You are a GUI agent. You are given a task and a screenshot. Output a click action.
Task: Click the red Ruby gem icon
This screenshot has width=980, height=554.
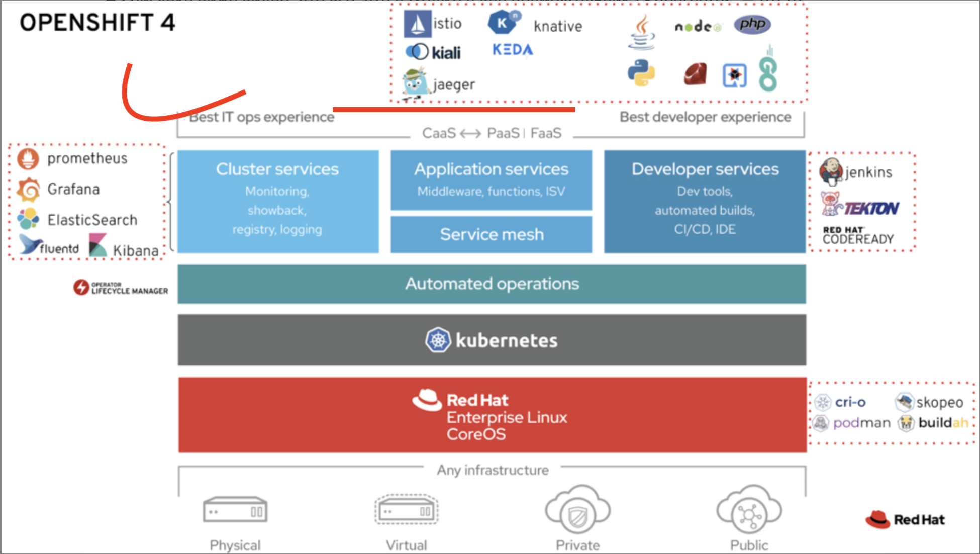(x=696, y=74)
